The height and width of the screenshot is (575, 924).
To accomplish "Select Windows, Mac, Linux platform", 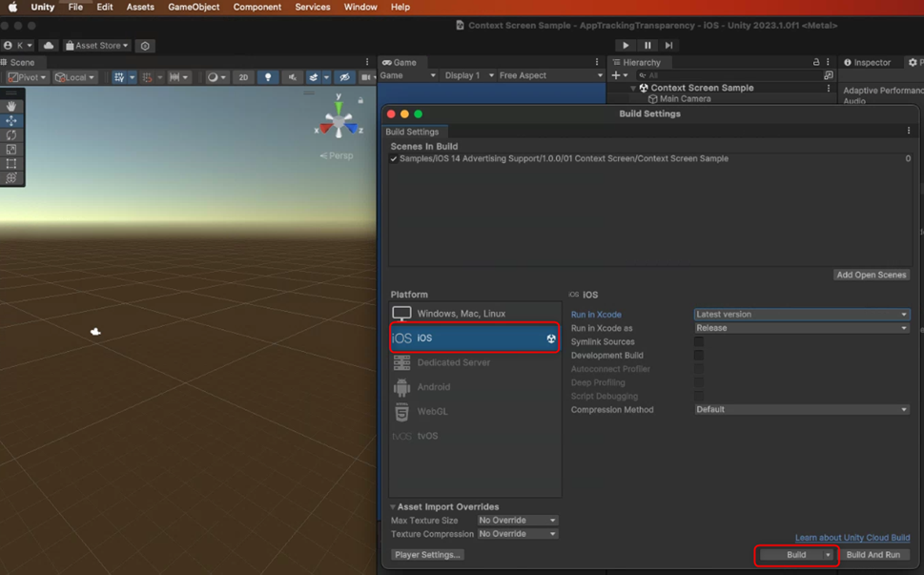I will (x=475, y=314).
